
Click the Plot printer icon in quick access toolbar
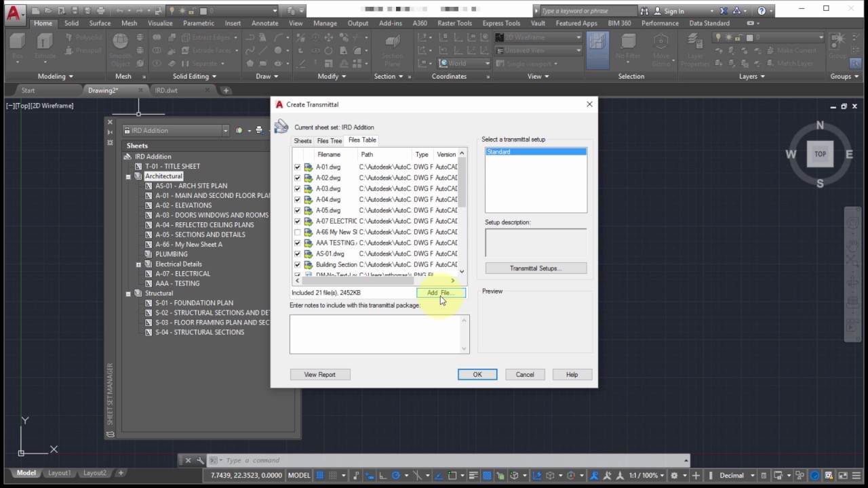click(x=100, y=11)
